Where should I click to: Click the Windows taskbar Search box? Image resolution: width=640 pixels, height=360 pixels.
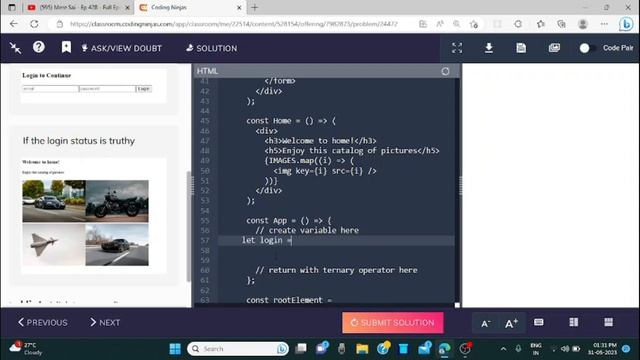(238, 349)
